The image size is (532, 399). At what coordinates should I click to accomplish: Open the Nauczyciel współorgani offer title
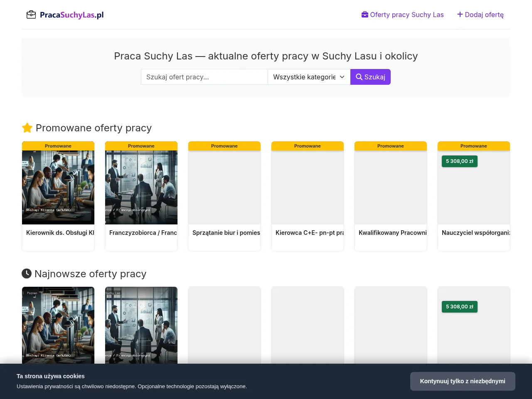[x=476, y=233]
